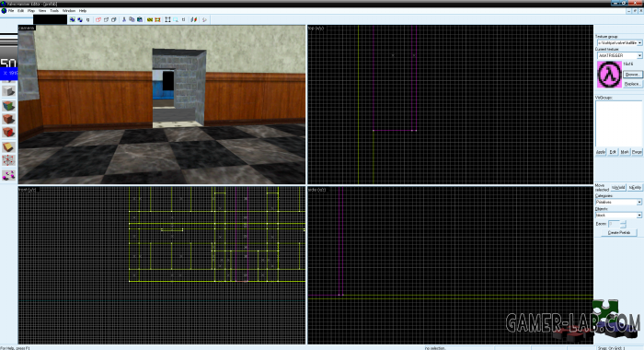Select the Apply Decals cube tool

(x=8, y=133)
